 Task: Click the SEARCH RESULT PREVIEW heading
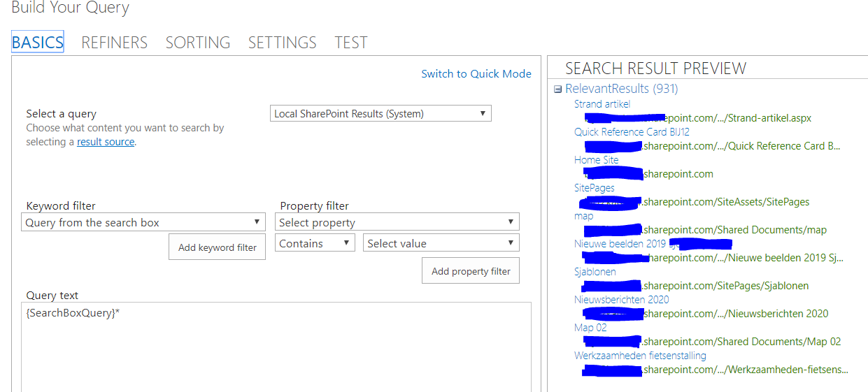pos(655,68)
